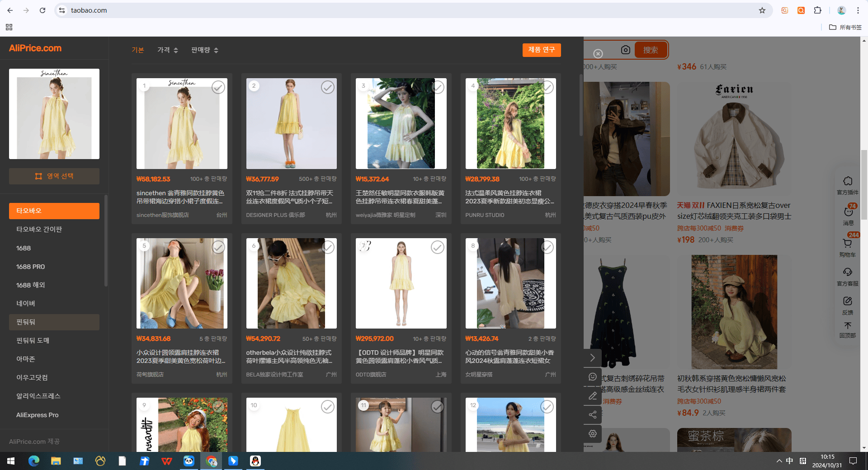Open the share icon on the side strip

click(x=593, y=415)
